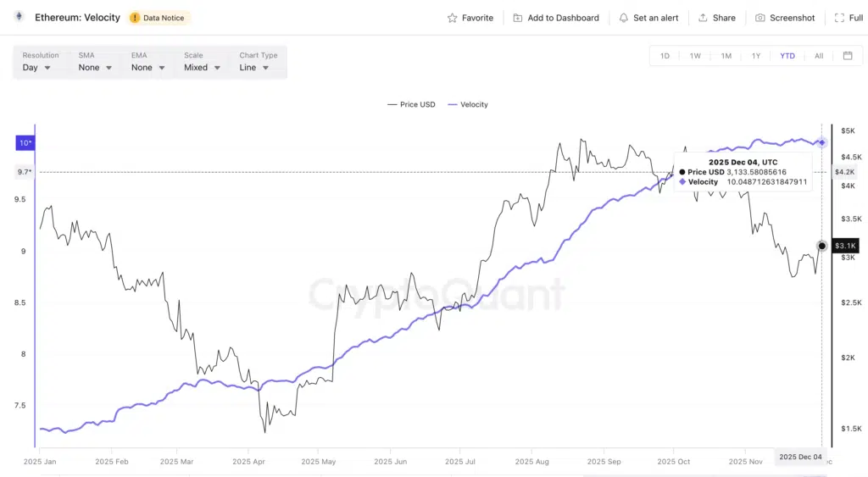This screenshot has height=477, width=868.
Task: Click the Ethereum logo icon
Action: coord(19,17)
